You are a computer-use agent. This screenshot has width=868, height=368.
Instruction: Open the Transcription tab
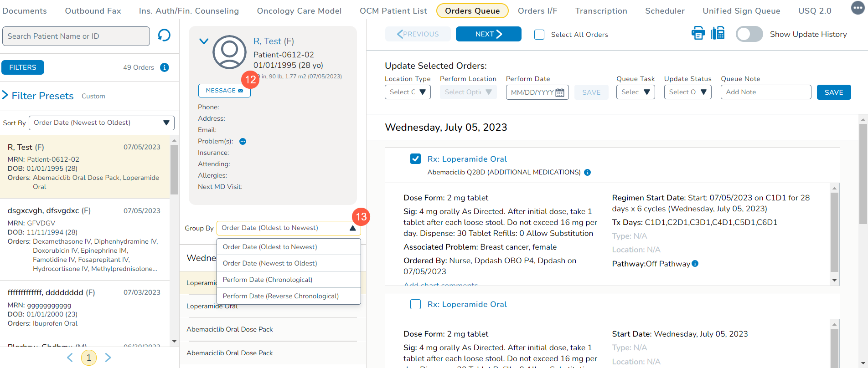pyautogui.click(x=601, y=11)
